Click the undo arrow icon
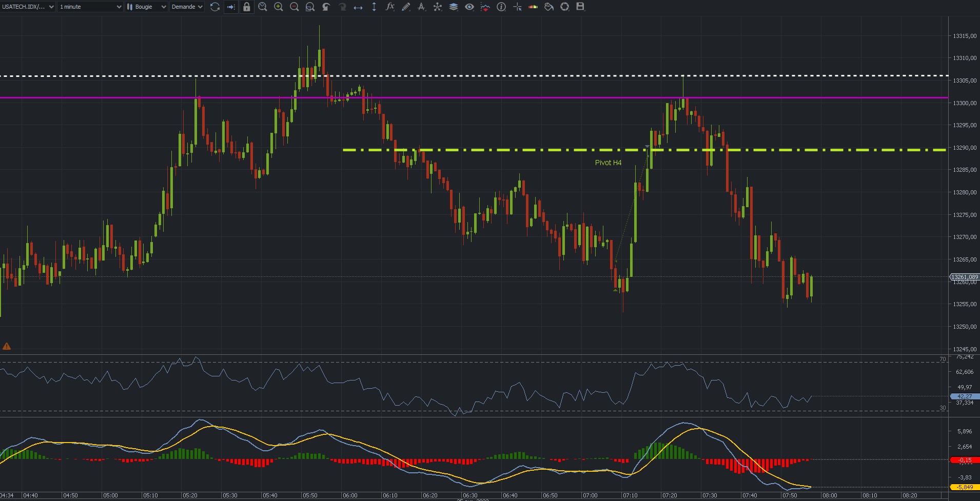The image size is (980, 501). (x=326, y=7)
